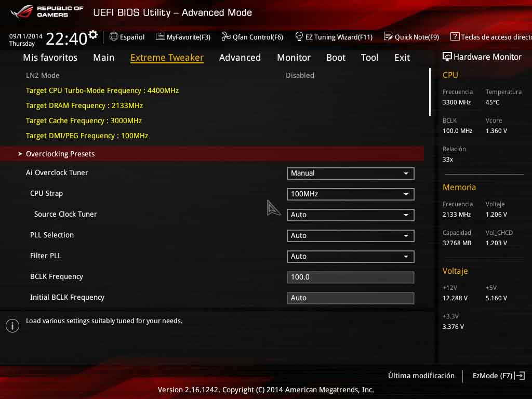
Task: Click the EZ Tuning Wizard bulb icon
Action: (x=299, y=36)
